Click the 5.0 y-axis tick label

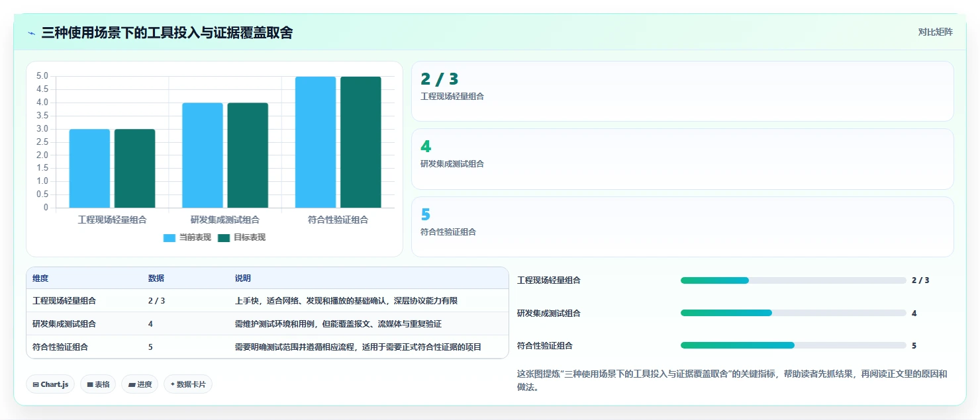pyautogui.click(x=42, y=76)
